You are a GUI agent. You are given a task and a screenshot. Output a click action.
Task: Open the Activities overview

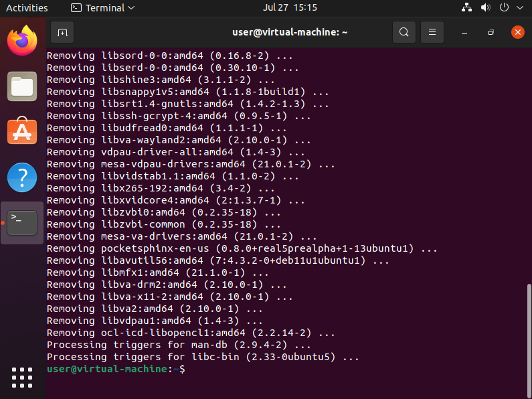(x=27, y=8)
